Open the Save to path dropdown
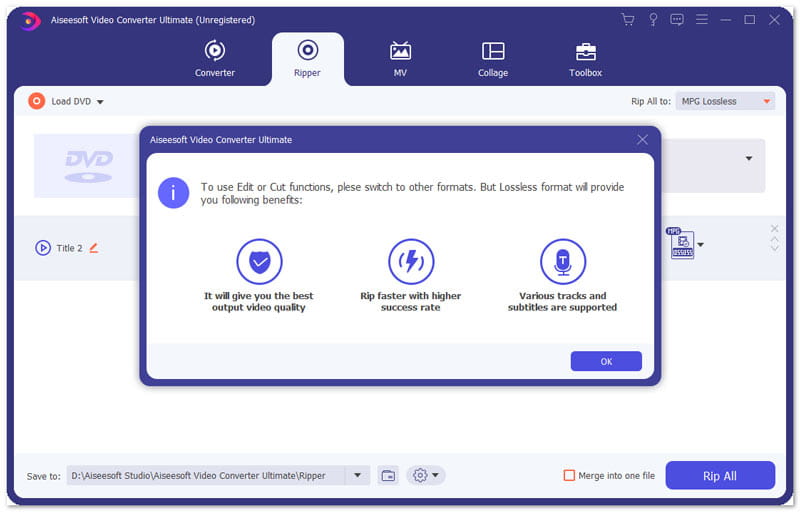 click(358, 475)
